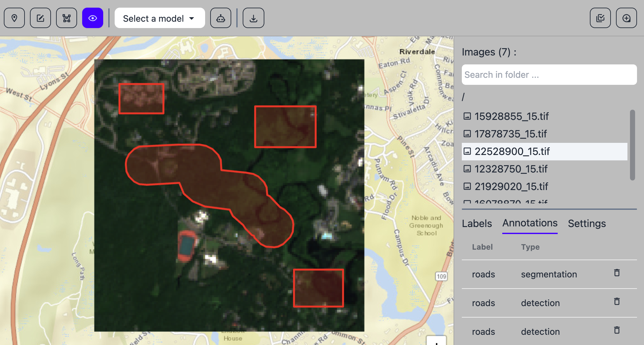The image size is (644, 345).
Task: Toggle annotation visibility eye button
Action: click(93, 18)
